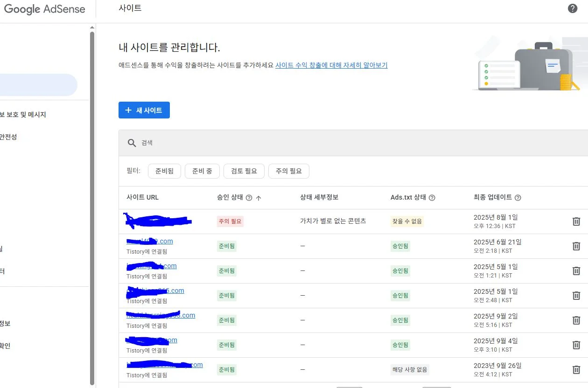Click the 2025년 8월 1일 update date
This screenshot has height=388, width=588.
pyautogui.click(x=496, y=217)
